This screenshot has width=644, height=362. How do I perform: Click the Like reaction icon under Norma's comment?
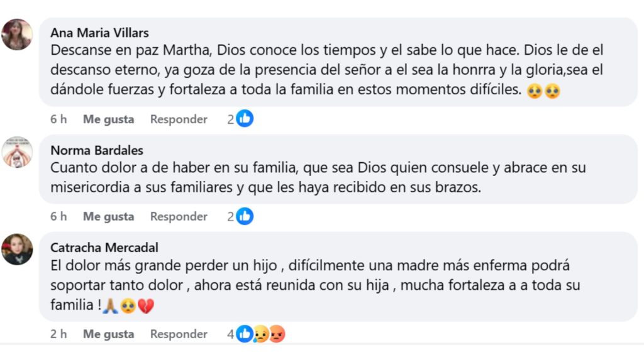coord(245,216)
